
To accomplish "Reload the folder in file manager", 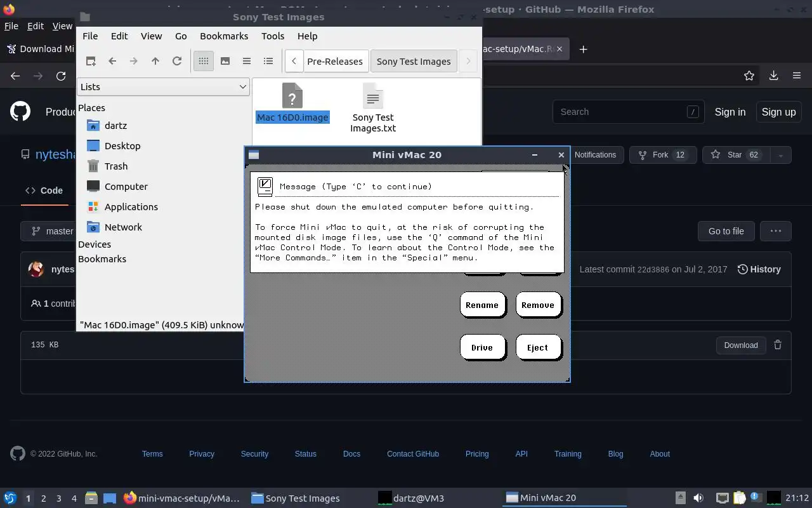I will coord(177,61).
